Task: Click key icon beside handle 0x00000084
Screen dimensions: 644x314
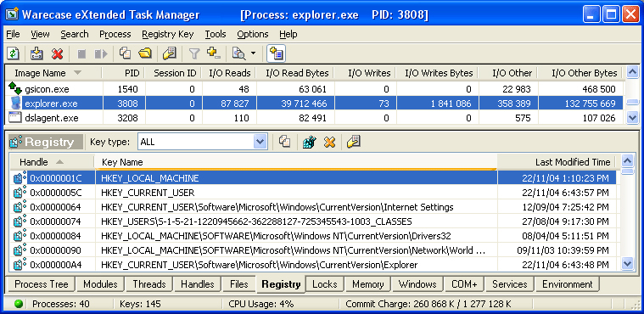Action: [20, 236]
